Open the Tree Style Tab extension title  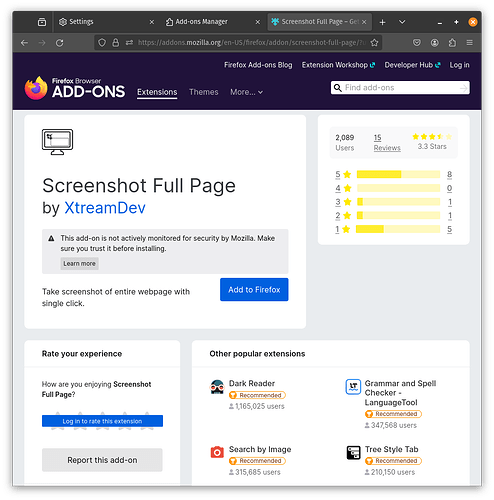tap(391, 449)
